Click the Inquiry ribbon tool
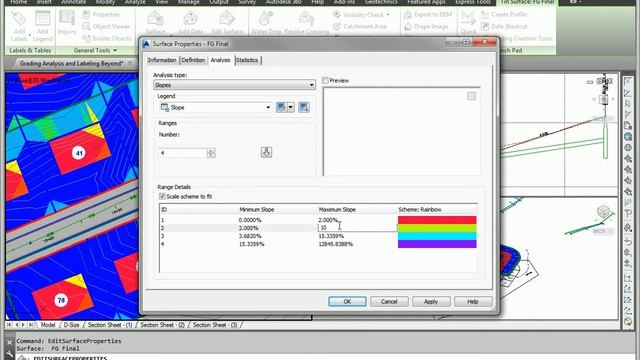Viewport: 640px width, 360px height. (x=67, y=22)
